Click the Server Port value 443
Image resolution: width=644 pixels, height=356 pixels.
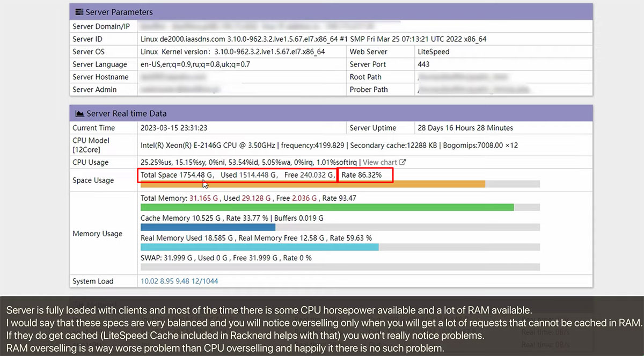(x=424, y=64)
